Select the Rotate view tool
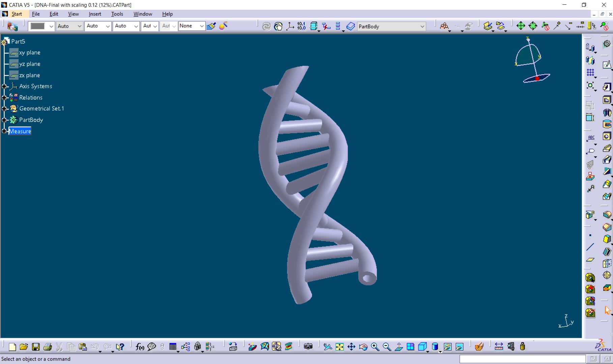 [363, 347]
